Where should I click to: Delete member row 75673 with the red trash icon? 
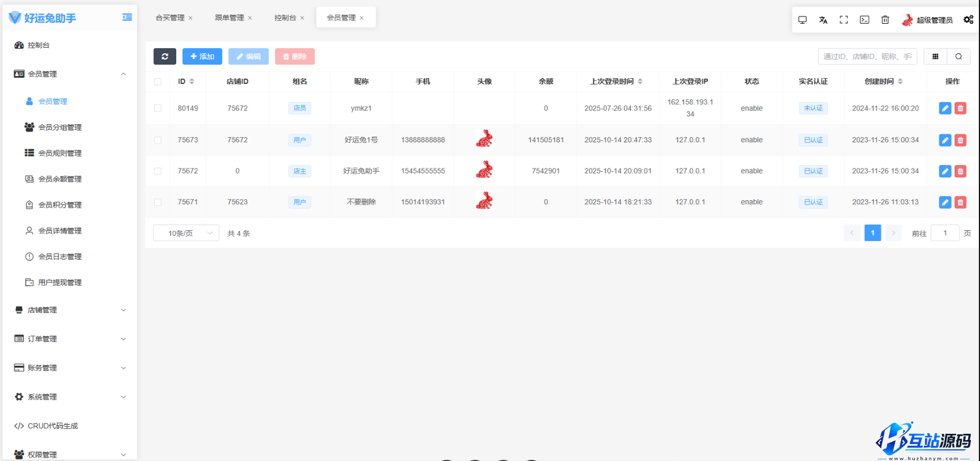click(960, 140)
